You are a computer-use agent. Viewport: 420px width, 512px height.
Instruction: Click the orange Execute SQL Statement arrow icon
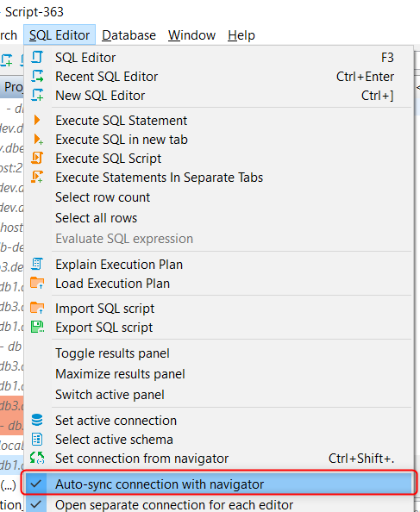(x=37, y=120)
